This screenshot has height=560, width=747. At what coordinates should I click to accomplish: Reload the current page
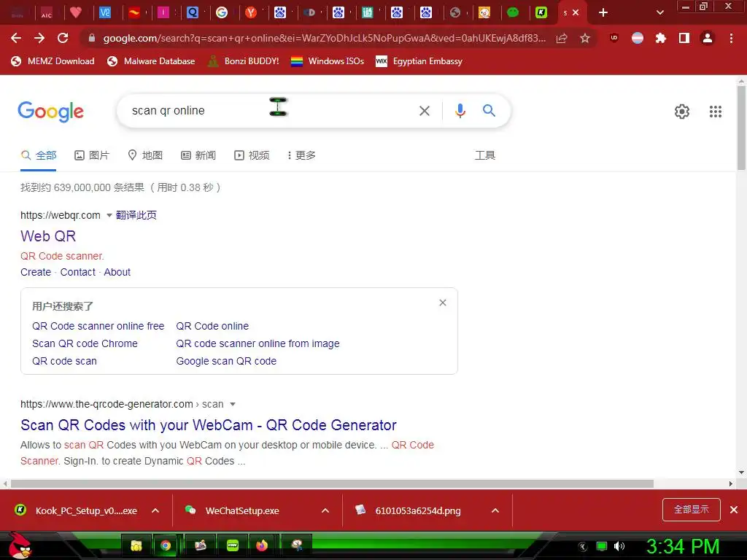pyautogui.click(x=63, y=38)
